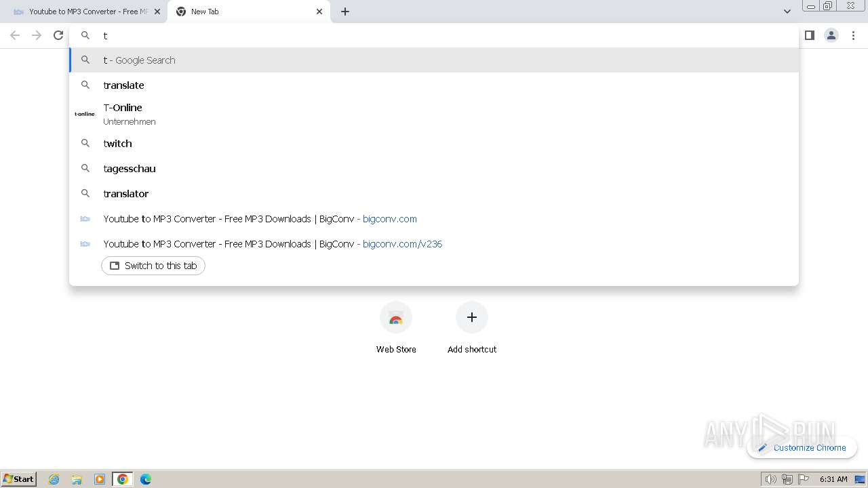Click the network tray icon

(x=787, y=479)
